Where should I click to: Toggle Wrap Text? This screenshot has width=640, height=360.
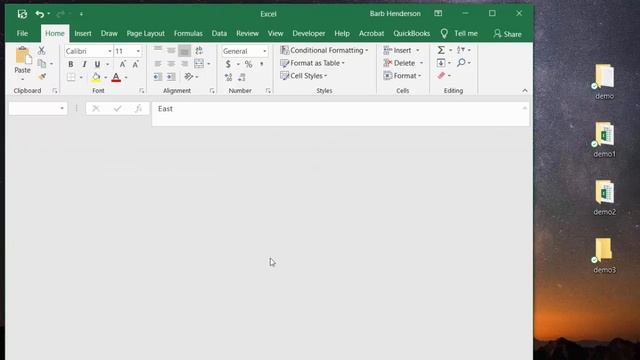199,51
